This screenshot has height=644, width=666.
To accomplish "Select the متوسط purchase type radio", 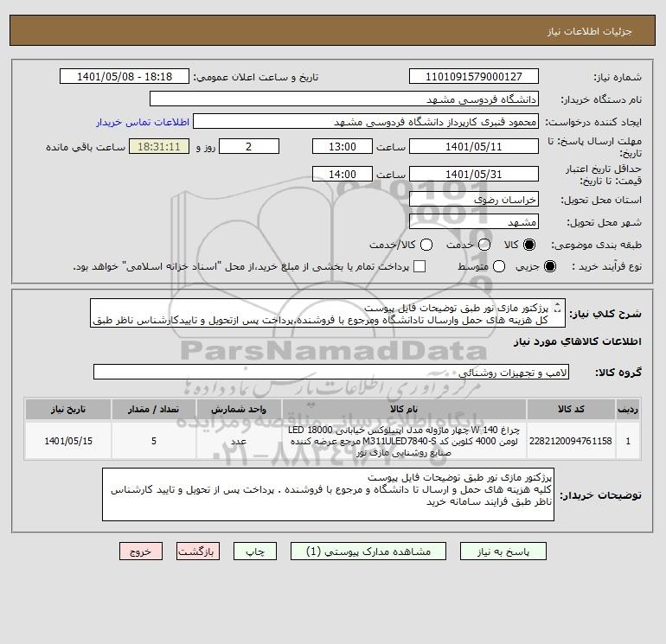I will point(499,266).
